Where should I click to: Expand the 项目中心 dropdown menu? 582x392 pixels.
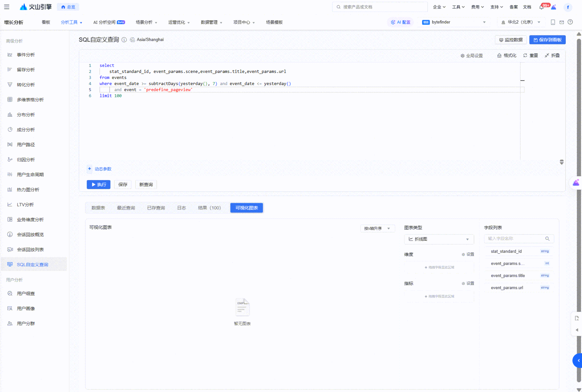coord(244,22)
